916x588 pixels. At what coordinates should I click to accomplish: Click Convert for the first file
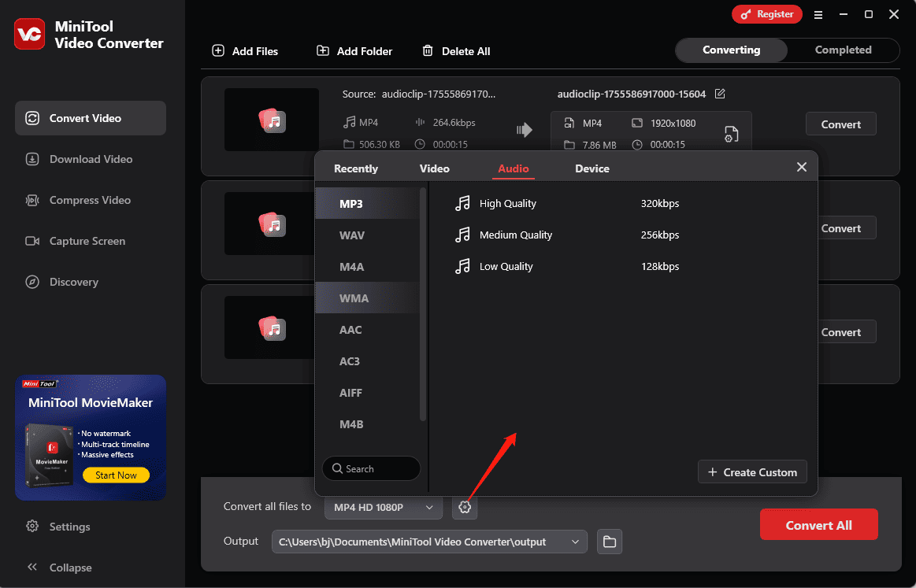(840, 124)
